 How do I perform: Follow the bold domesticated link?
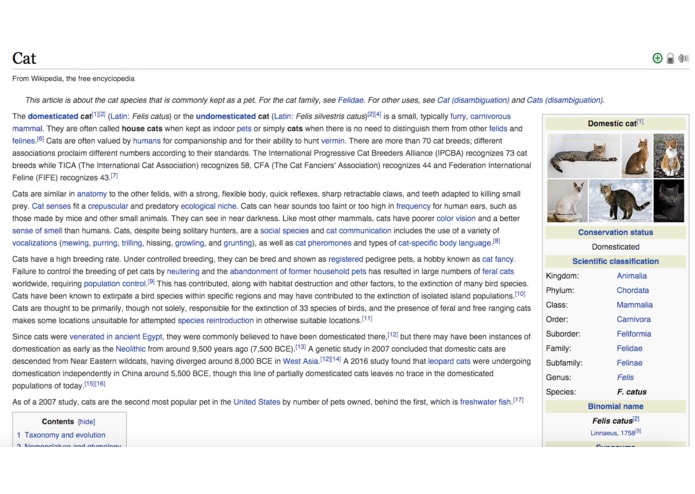coord(53,116)
